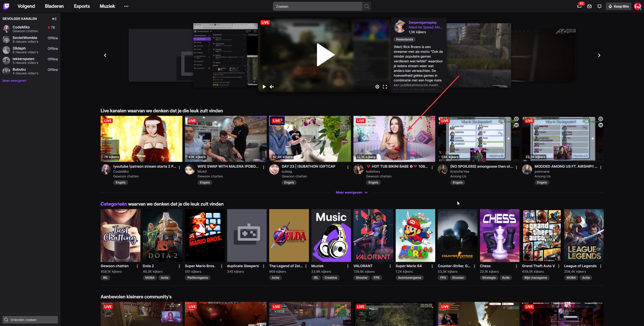The width and height of the screenshot is (644, 326).
Task: Open the chat bubble icon in the top bar
Action: pyautogui.click(x=599, y=6)
